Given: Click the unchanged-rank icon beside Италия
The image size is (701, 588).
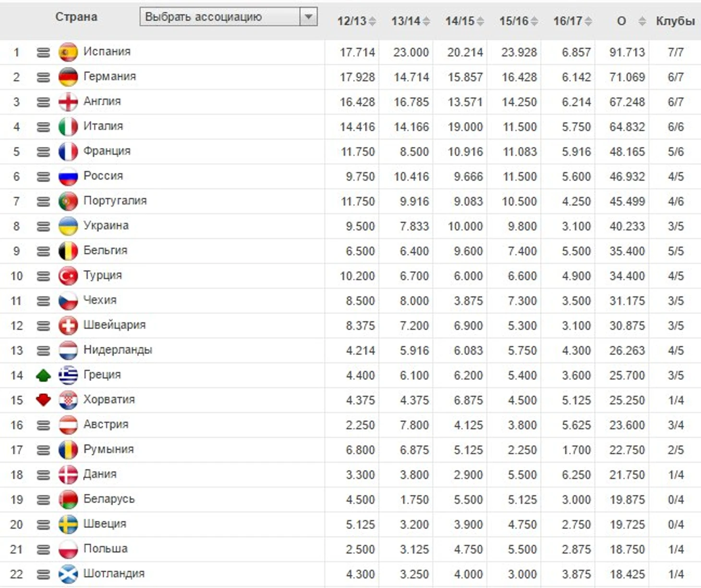Looking at the screenshot, I should point(43,127).
